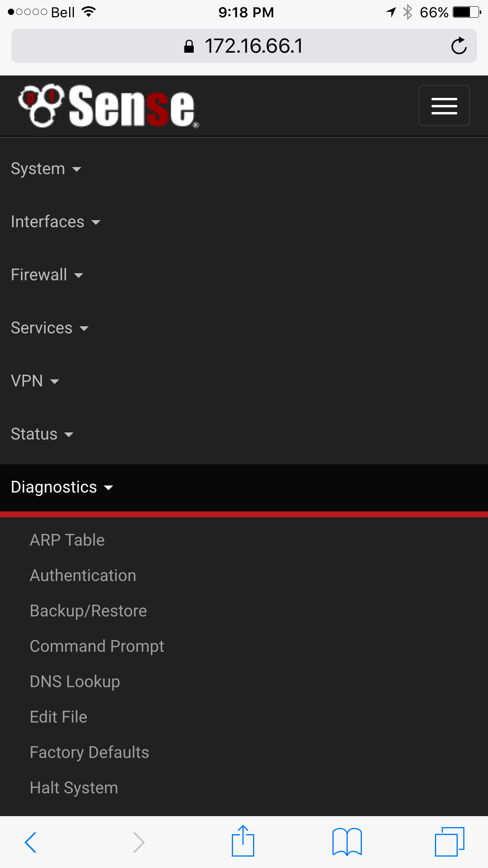Tap the hamburger menu toggle button
The height and width of the screenshot is (868, 488).
[444, 106]
